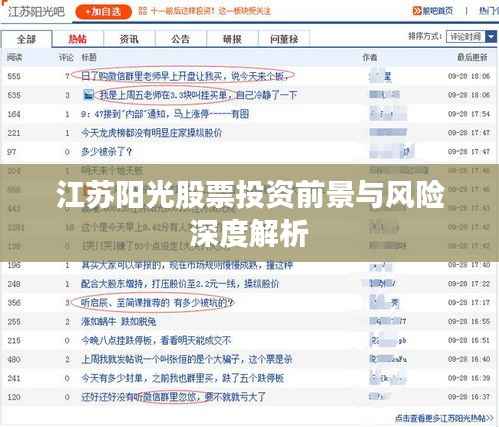This screenshot has width=499, height=427.
Task: Click the 评论 column header
Action: 66,57
